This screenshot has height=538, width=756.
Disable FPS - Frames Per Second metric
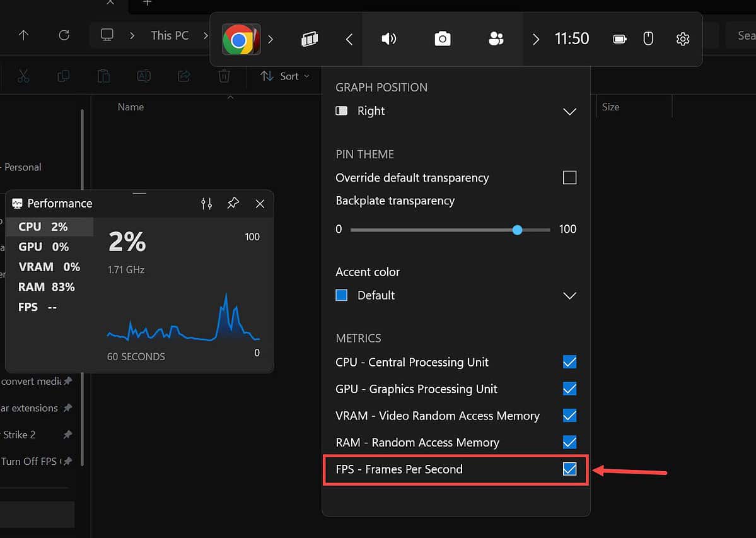pos(569,469)
